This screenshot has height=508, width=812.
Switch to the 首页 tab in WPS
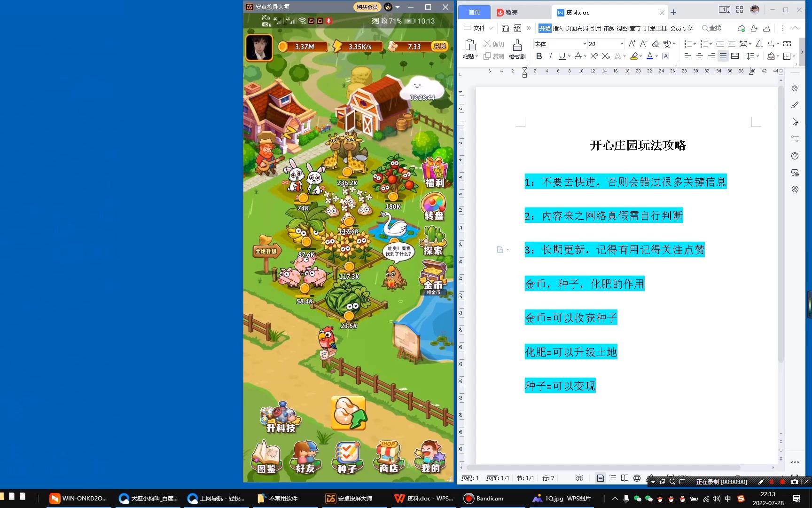point(475,12)
